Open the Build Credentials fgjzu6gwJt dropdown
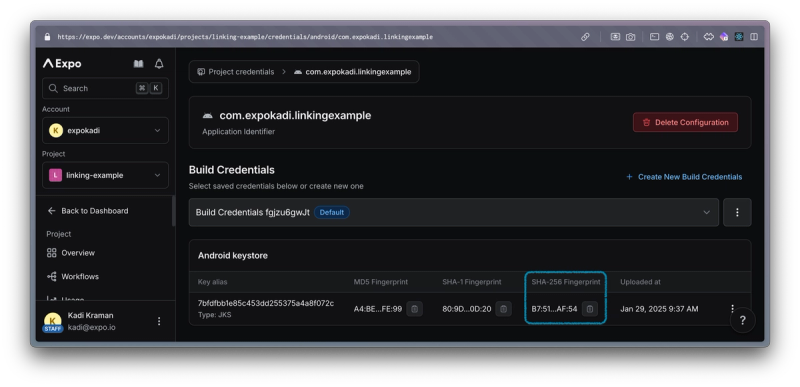Screen dimensions: 800x387 tap(454, 212)
